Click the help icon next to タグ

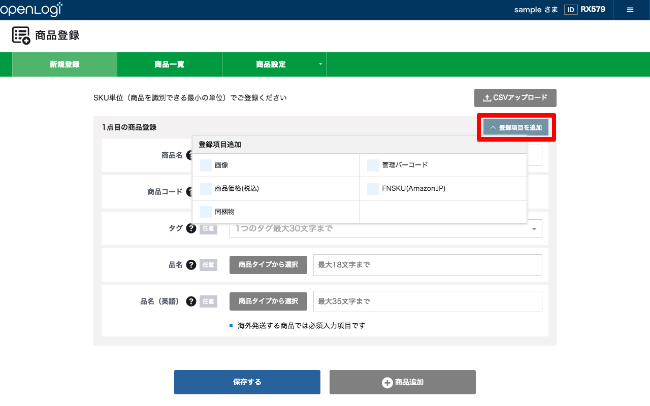[x=191, y=228]
